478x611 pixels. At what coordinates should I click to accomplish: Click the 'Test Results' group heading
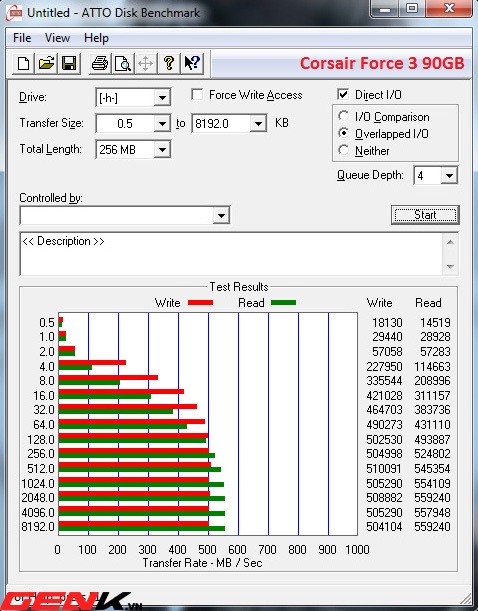click(239, 287)
